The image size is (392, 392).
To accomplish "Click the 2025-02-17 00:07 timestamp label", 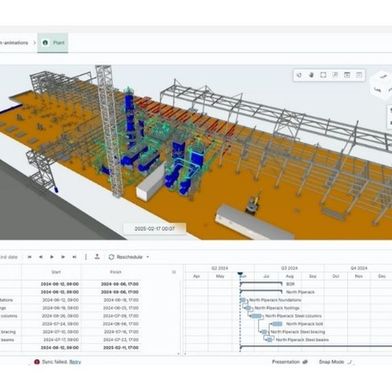I will point(154,229).
